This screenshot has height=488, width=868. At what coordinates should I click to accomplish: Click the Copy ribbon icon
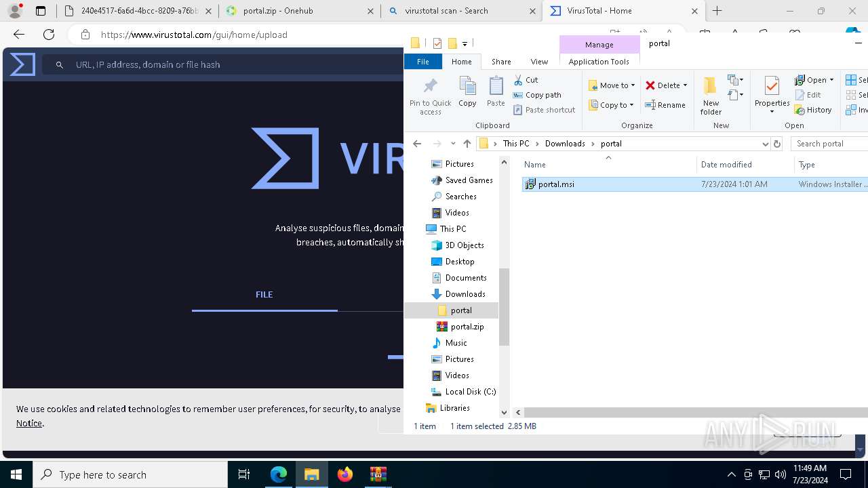click(467, 91)
